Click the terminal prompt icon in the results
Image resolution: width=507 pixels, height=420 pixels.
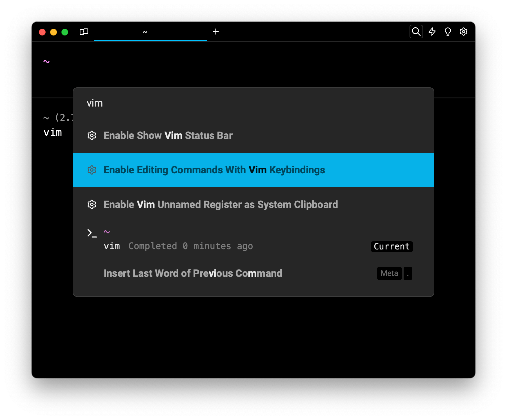tap(92, 233)
